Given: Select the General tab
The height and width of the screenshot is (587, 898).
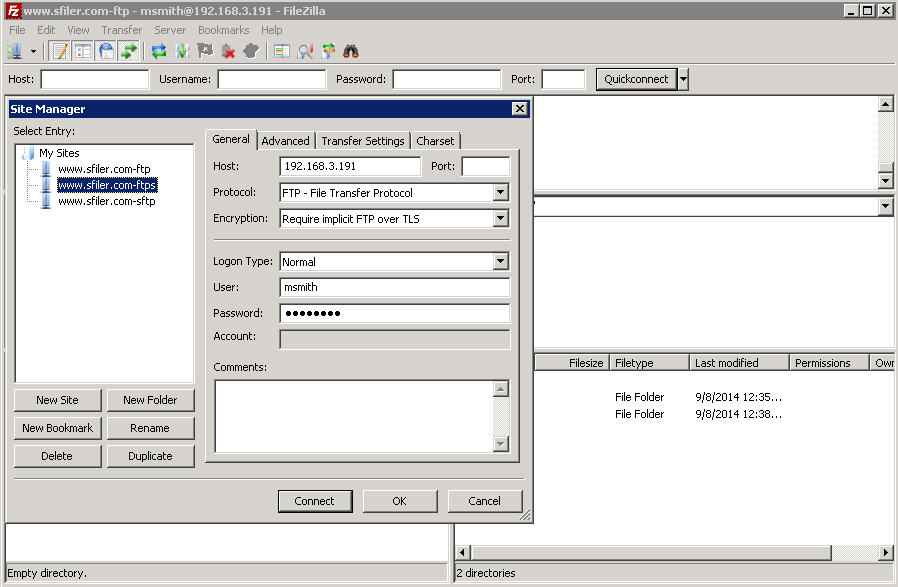Looking at the screenshot, I should coord(231,139).
